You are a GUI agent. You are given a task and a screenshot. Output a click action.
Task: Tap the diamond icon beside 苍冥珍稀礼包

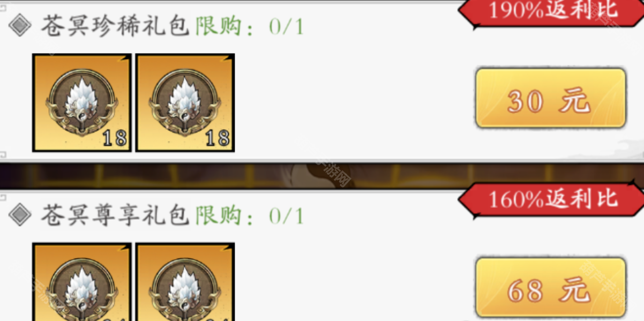click(20, 26)
